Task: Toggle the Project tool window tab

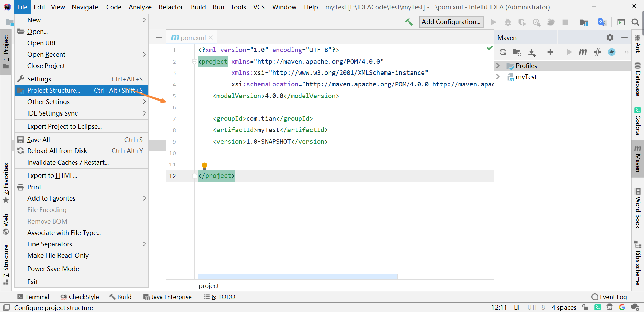Action: pyautogui.click(x=6, y=51)
